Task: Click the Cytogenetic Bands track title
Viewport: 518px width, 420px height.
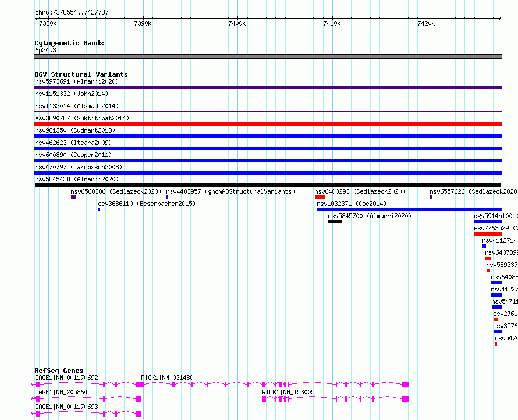Action: point(69,43)
